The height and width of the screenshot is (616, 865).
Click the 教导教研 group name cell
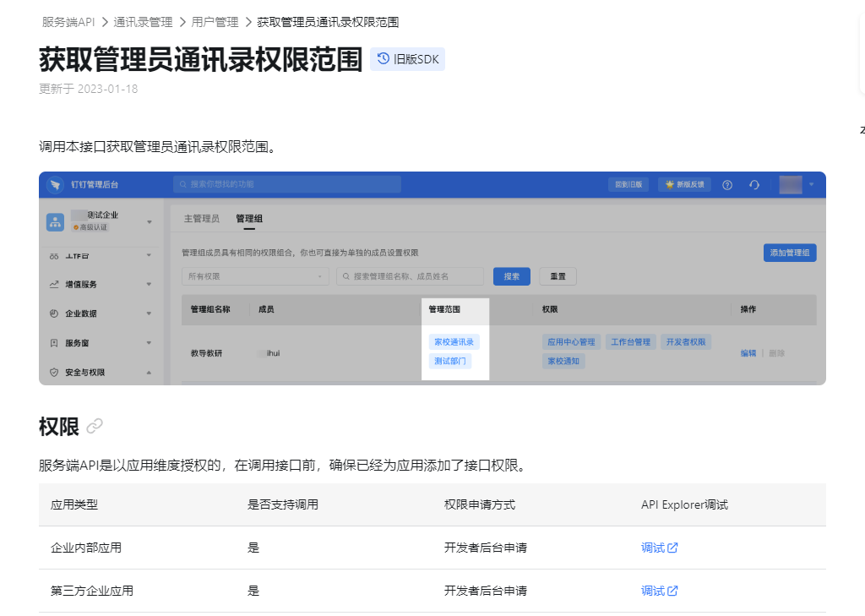pyautogui.click(x=206, y=353)
